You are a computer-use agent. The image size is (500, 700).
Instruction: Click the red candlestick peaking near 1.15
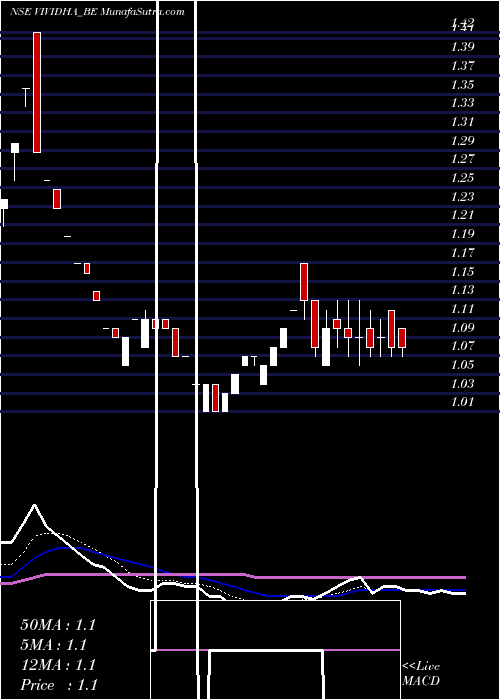click(304, 282)
